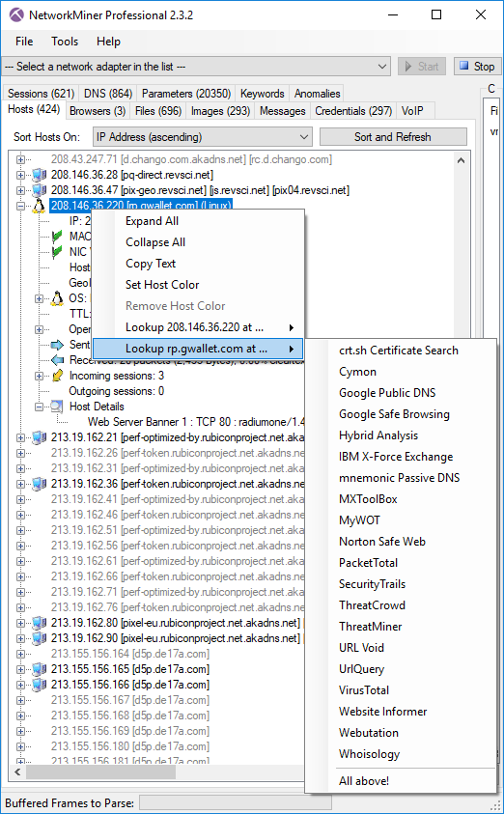Click the computer icon next to 213.155.156.166
The width and height of the screenshot is (504, 814).
[x=39, y=685]
